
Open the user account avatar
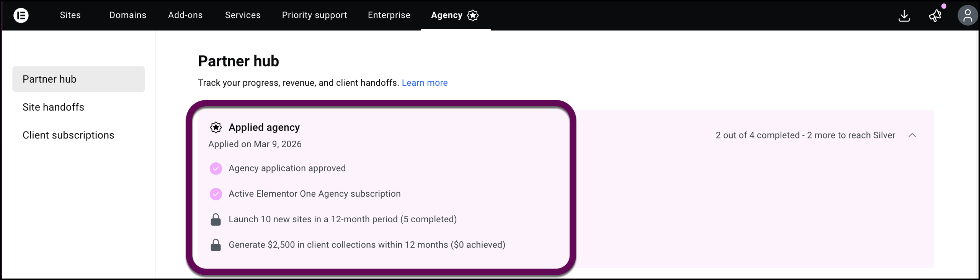967,16
